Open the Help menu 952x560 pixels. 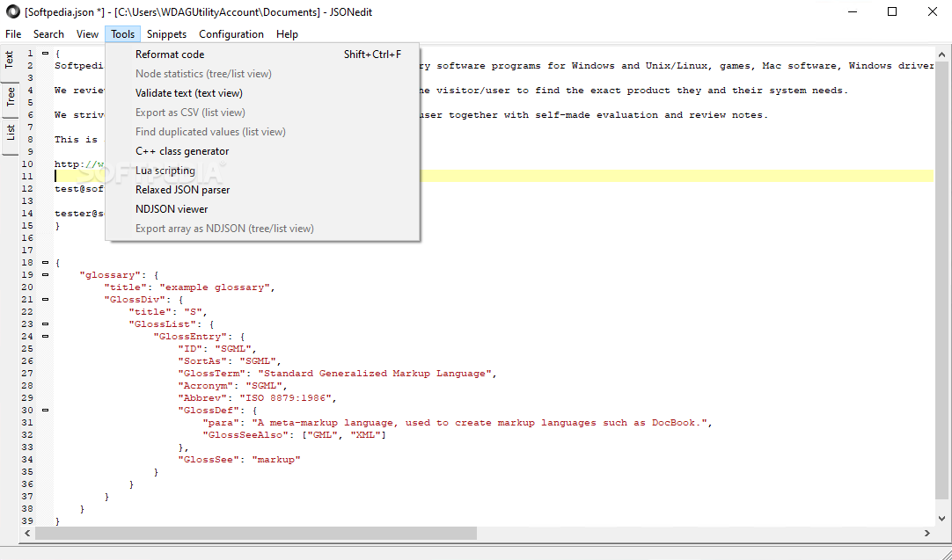pos(287,34)
